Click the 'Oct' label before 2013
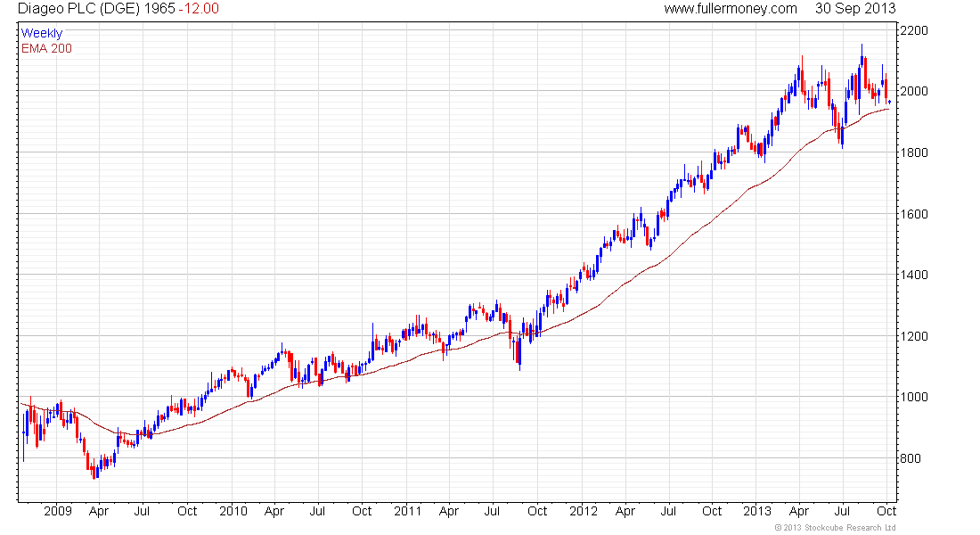The image size is (980, 535). [x=712, y=511]
